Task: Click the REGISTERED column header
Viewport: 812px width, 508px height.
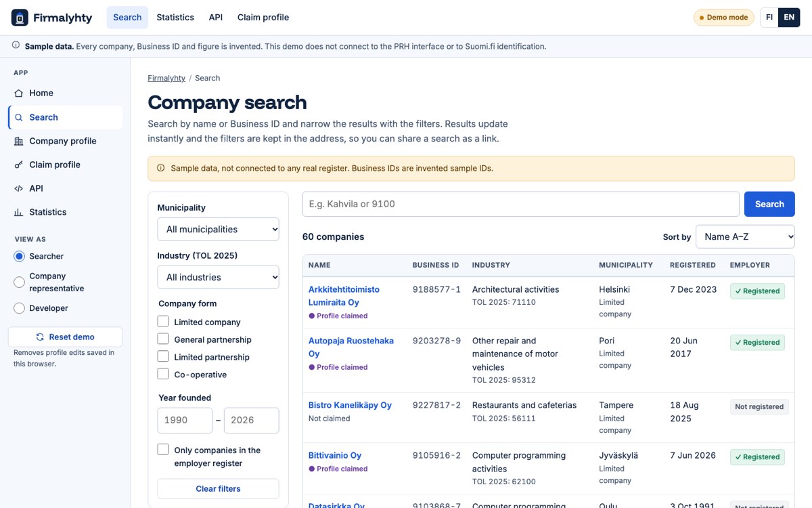Action: coord(693,265)
